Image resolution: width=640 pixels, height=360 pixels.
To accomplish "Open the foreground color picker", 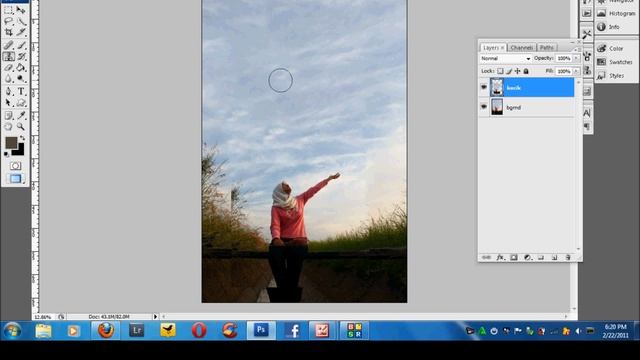I will [11, 142].
